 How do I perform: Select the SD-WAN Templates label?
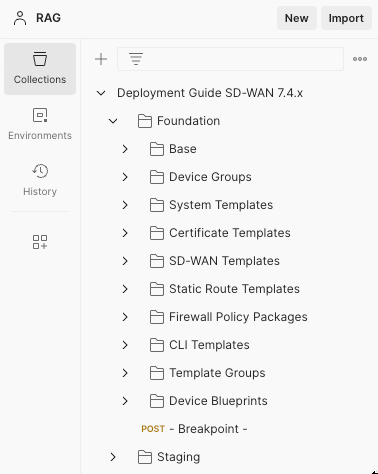[x=224, y=261]
